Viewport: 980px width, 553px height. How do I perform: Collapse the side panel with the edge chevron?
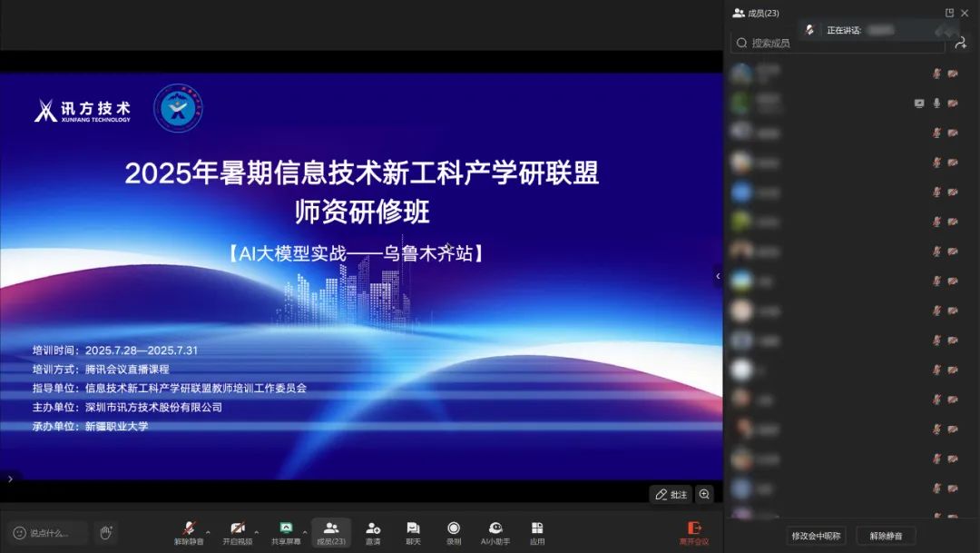click(x=718, y=276)
